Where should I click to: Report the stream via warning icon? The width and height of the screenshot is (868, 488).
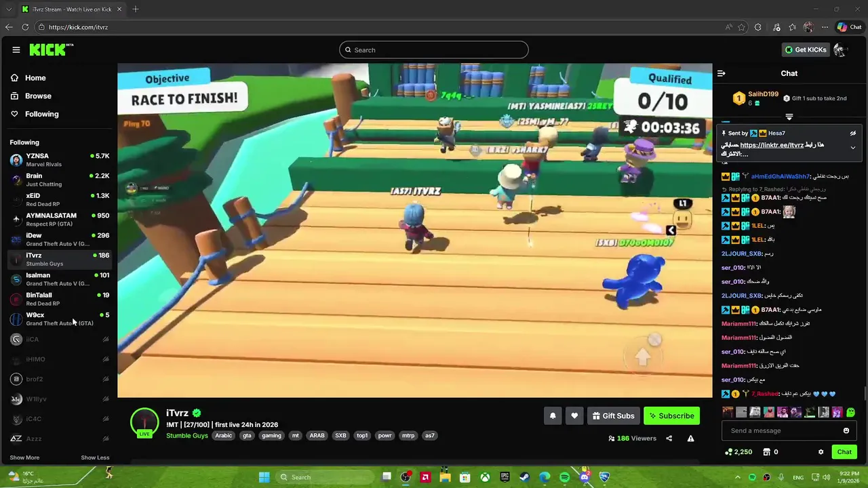(690, 439)
